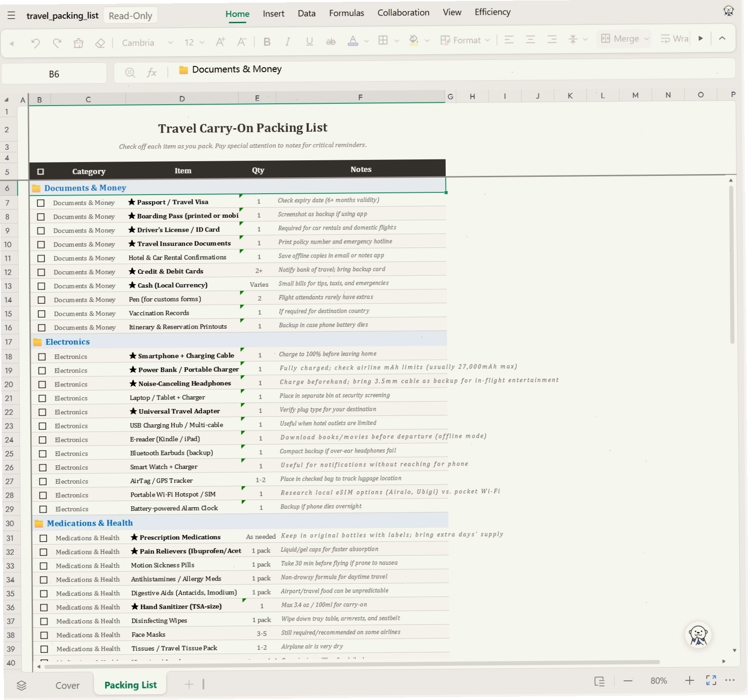Open the Collaboration tab
Screen dimensions: 748x700
click(403, 12)
